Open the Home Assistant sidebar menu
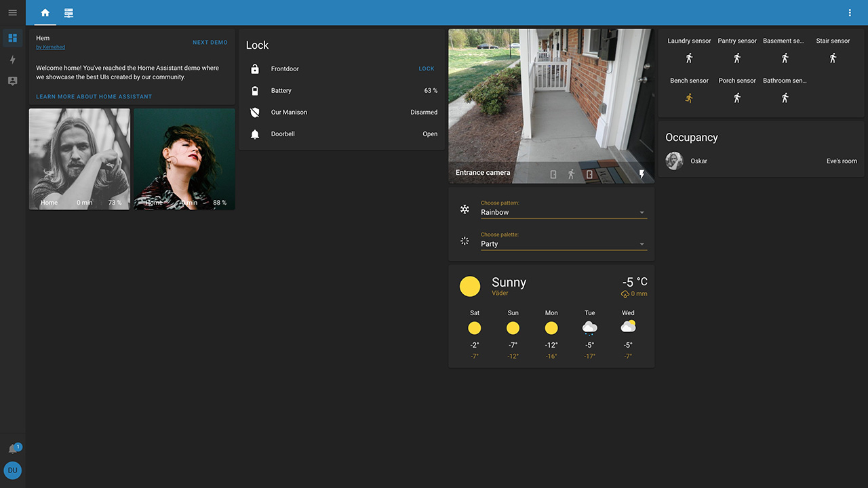Viewport: 868px width, 488px height. pyautogui.click(x=12, y=12)
